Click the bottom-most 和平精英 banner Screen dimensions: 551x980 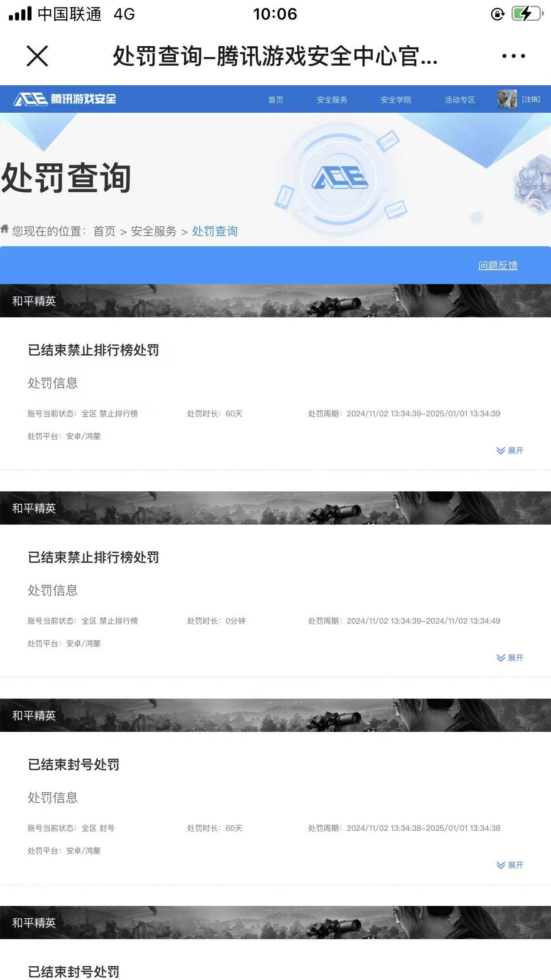[x=275, y=923]
